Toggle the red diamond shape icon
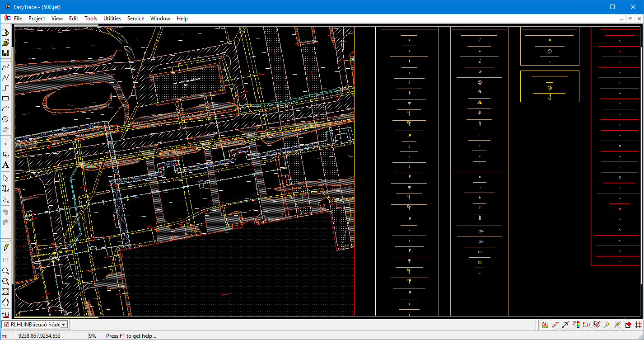Viewport: 644px width, 340px height. click(628, 325)
